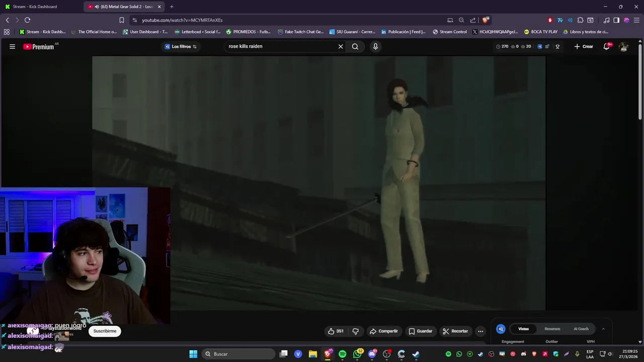
Task: Open the Stream Control bookmark
Action: tap(450, 32)
